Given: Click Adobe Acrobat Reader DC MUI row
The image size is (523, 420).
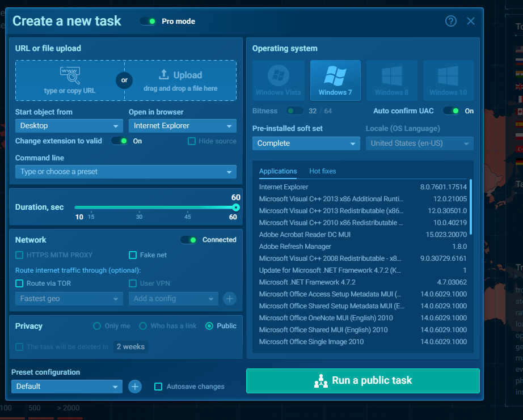Looking at the screenshot, I should pos(363,235).
